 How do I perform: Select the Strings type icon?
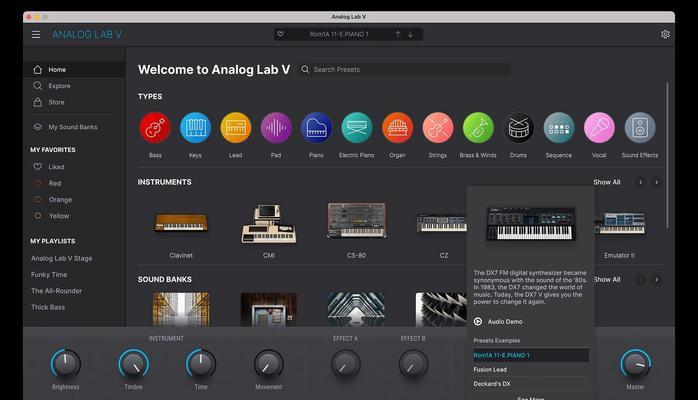(438, 128)
